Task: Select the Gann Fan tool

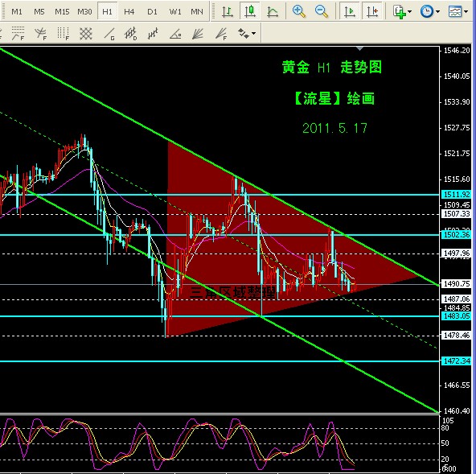Action: click(x=198, y=34)
